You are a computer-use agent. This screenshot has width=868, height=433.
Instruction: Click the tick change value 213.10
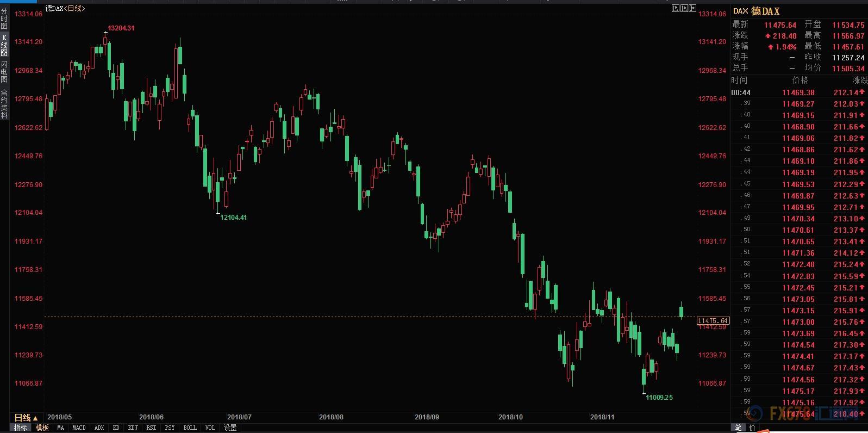coord(846,219)
